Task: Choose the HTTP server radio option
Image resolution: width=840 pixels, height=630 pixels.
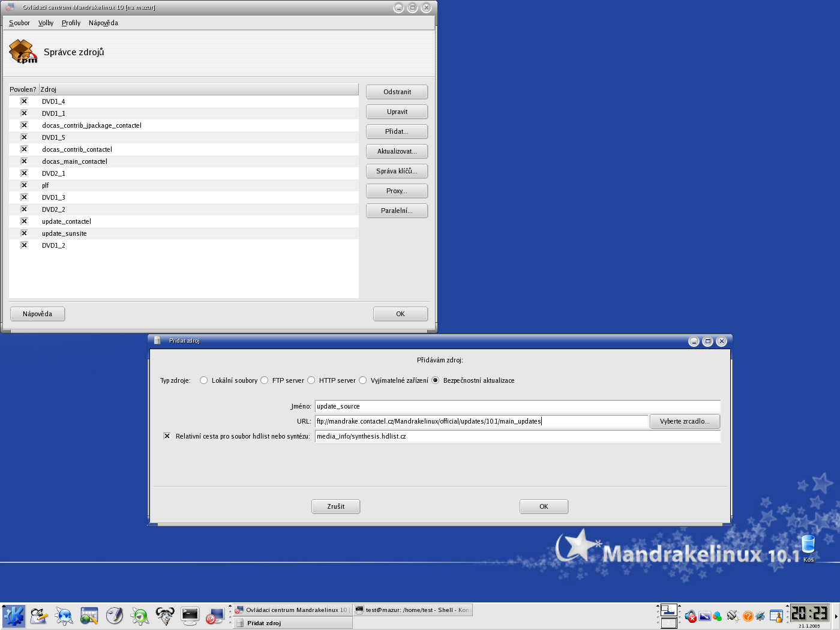Action: click(311, 380)
